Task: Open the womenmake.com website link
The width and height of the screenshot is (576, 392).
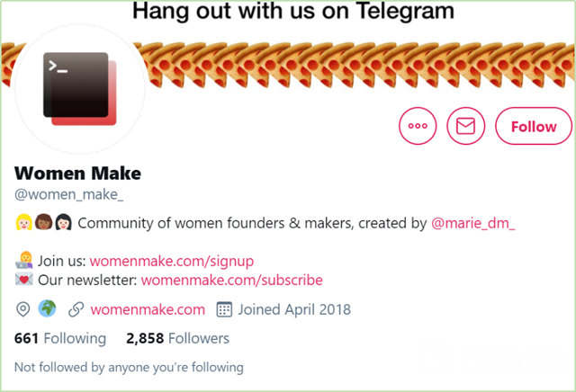Action: (148, 309)
